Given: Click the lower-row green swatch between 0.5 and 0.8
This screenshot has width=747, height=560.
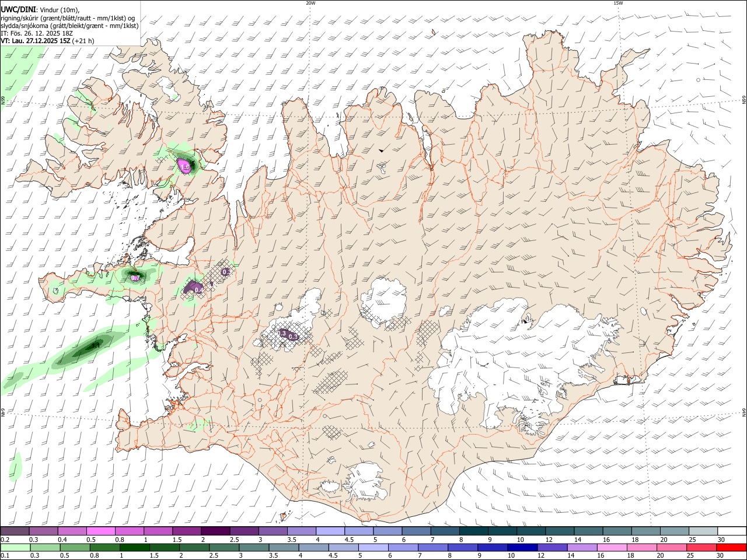Looking at the screenshot, I should [x=75, y=547].
